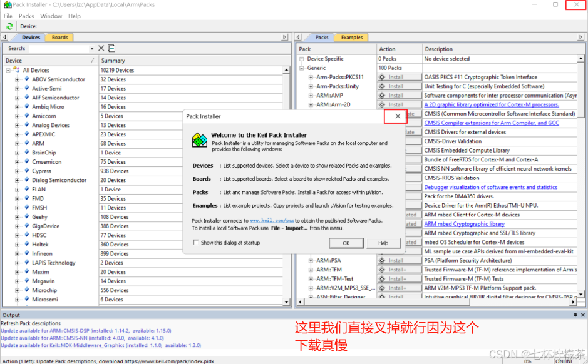Click OK in the welcome dialog
The height and width of the screenshot is (364, 588).
point(346,243)
